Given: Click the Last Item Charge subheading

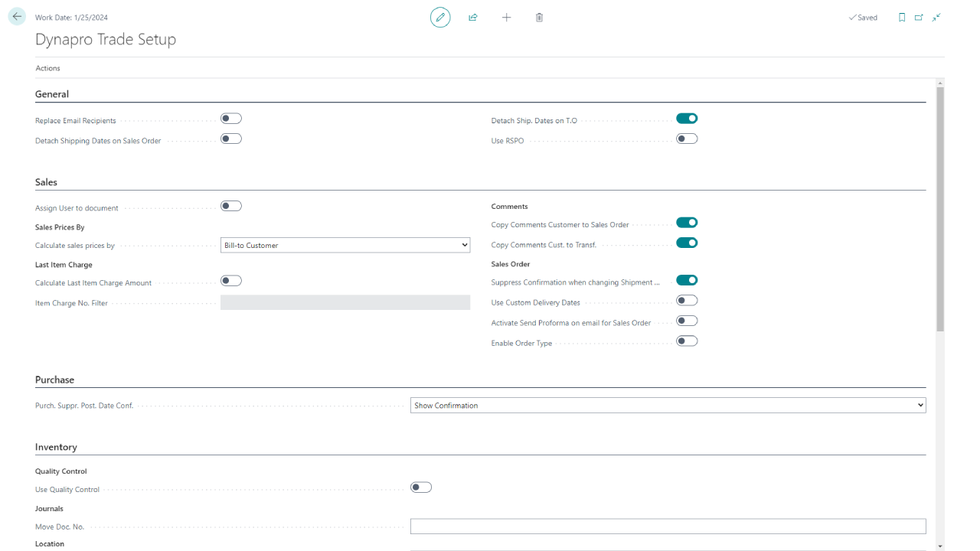Looking at the screenshot, I should pos(64,265).
